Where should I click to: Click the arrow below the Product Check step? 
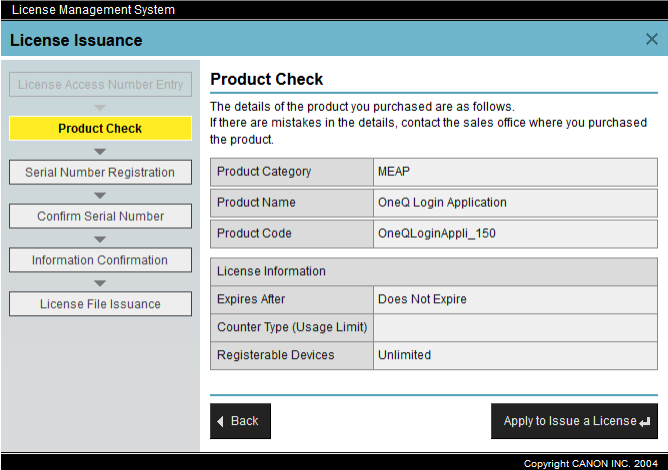pyautogui.click(x=100, y=151)
